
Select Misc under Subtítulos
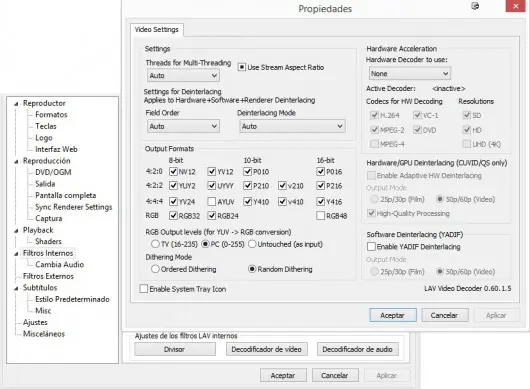(x=43, y=311)
